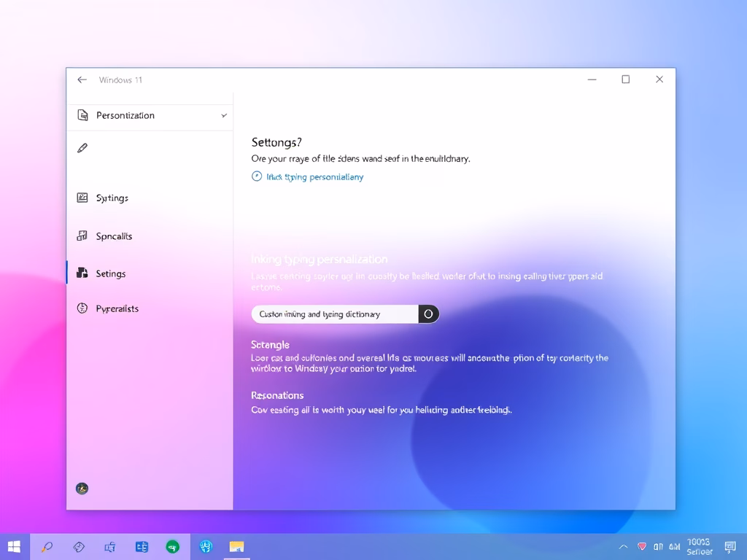Click the Spncalits sidebar icon

[82, 236]
